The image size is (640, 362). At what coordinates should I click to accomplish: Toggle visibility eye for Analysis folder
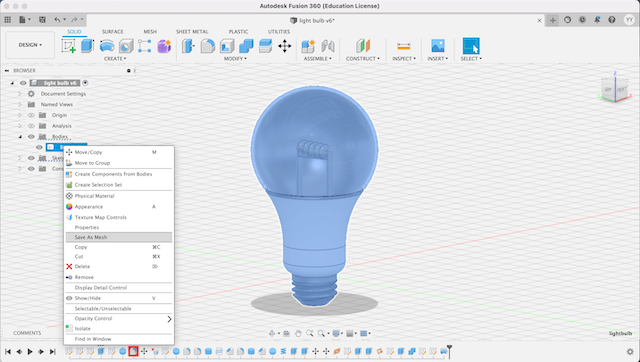click(x=31, y=126)
